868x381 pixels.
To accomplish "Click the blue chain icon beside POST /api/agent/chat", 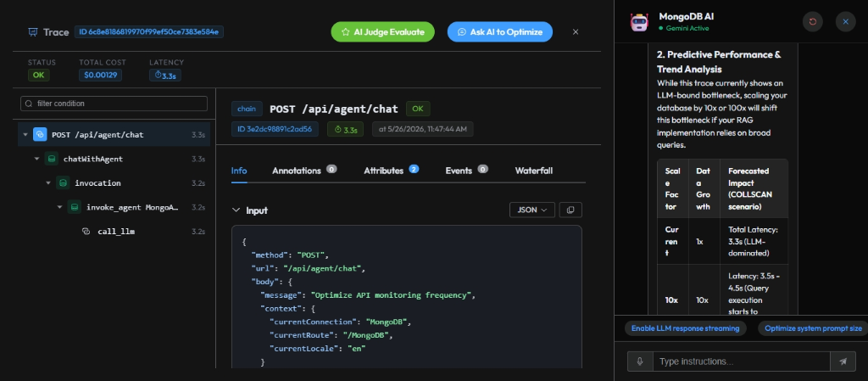I will 40,135.
